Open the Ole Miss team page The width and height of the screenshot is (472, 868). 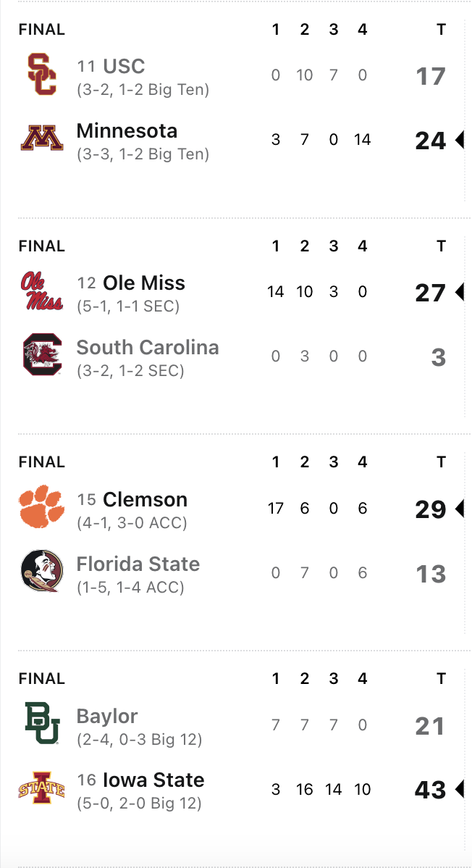click(x=144, y=283)
